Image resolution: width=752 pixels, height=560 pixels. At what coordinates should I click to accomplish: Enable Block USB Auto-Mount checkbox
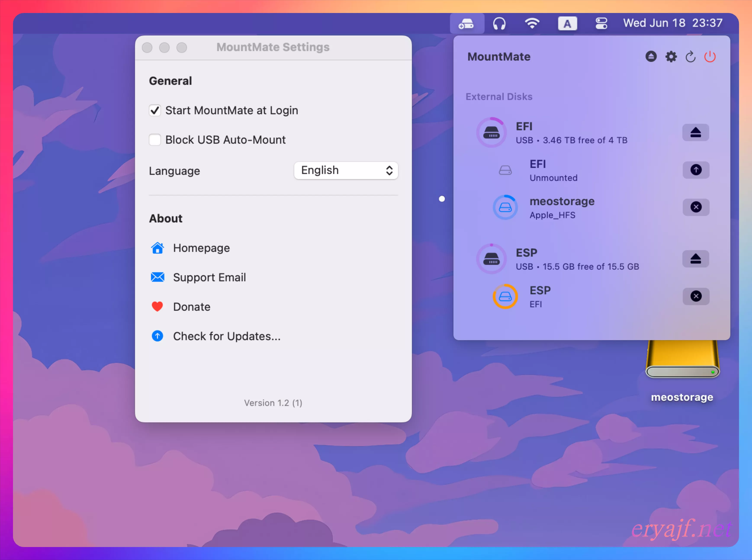(154, 140)
